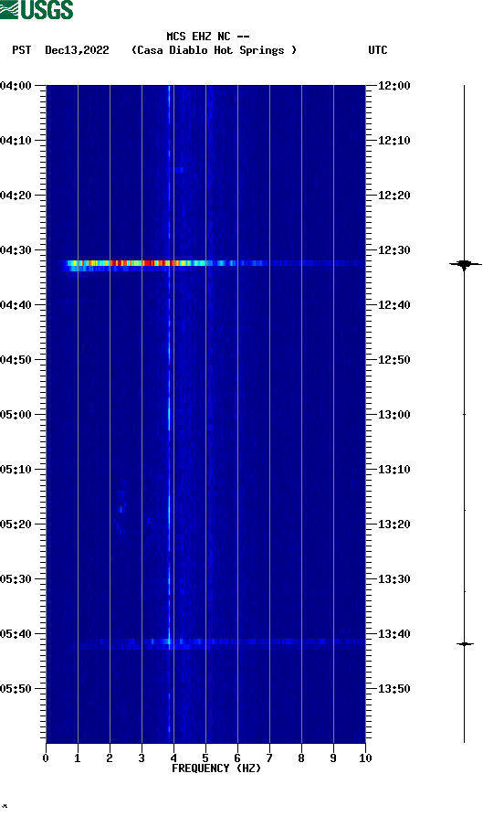Image resolution: width=504 pixels, height=816 pixels.
Task: Click the USGS logo
Action: [37, 9]
